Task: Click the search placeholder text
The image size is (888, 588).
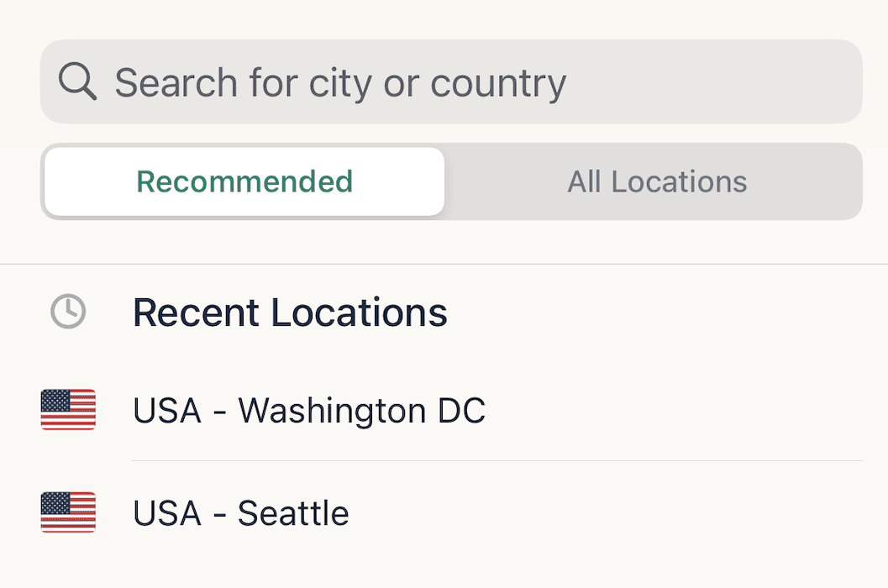Action: click(340, 82)
